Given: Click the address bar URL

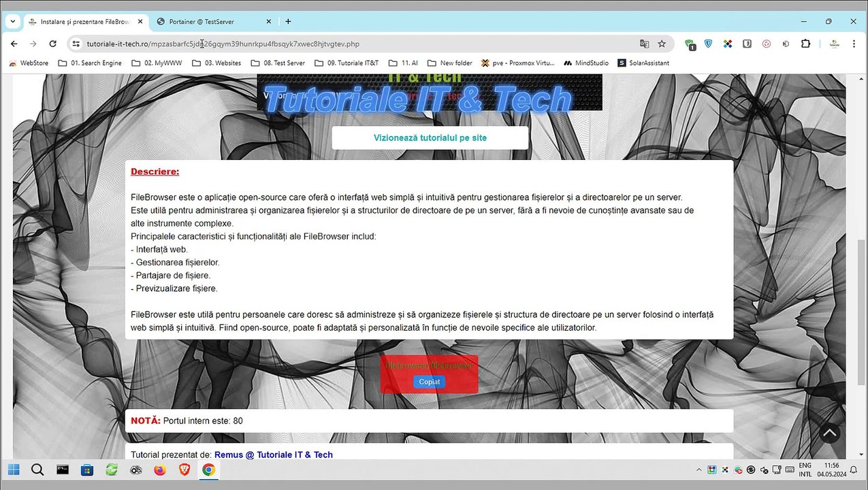Looking at the screenshot, I should 223,44.
